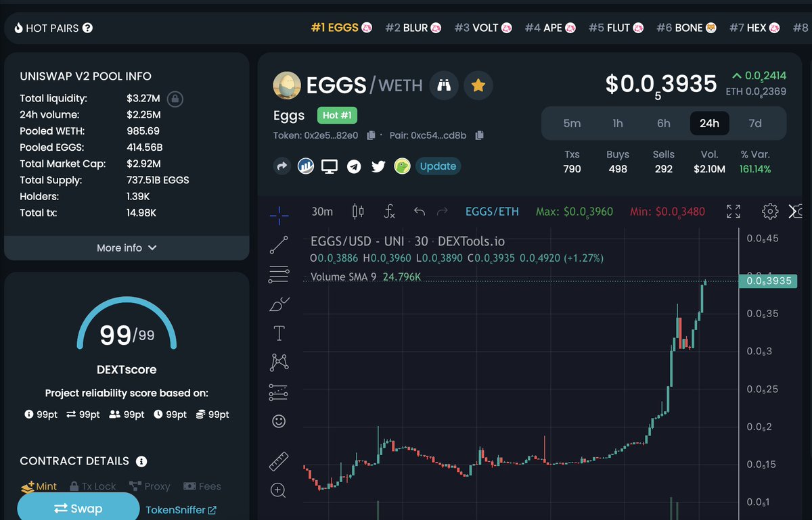The width and height of the screenshot is (812, 520).
Task: Activate the magnifier zoom tool
Action: coord(278,490)
